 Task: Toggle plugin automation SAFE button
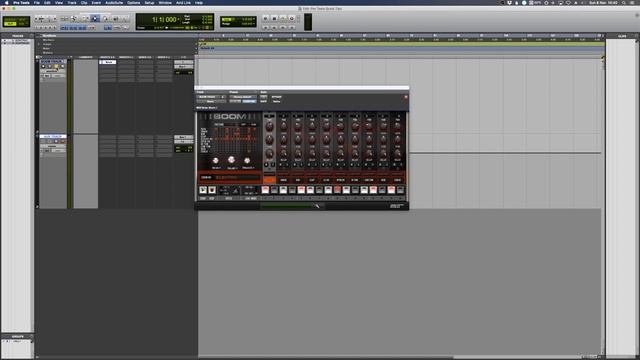click(263, 101)
